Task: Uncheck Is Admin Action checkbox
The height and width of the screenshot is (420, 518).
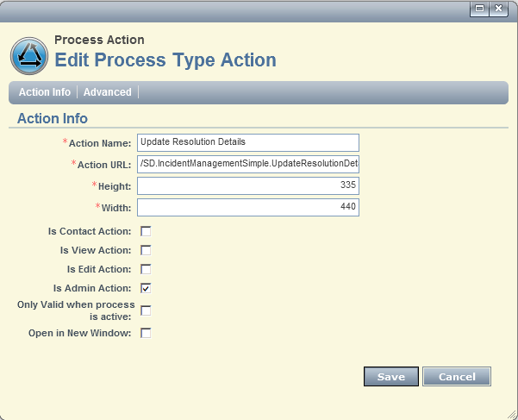Action: (146, 288)
